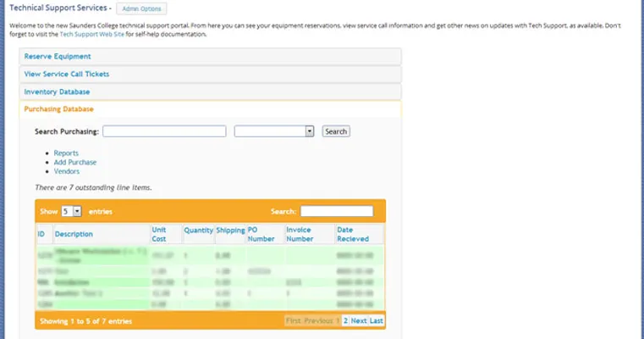Open the Show entries count dropdown
The image size is (644, 339).
(72, 211)
